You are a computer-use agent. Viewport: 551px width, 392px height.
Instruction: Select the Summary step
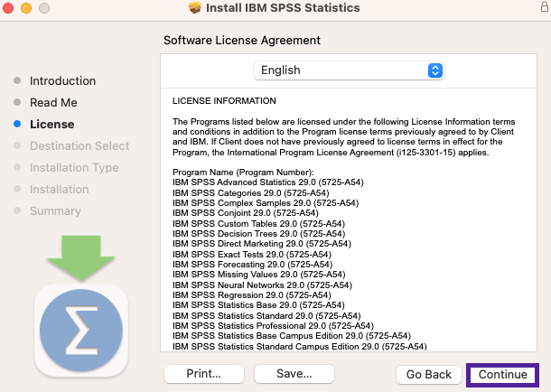(55, 211)
